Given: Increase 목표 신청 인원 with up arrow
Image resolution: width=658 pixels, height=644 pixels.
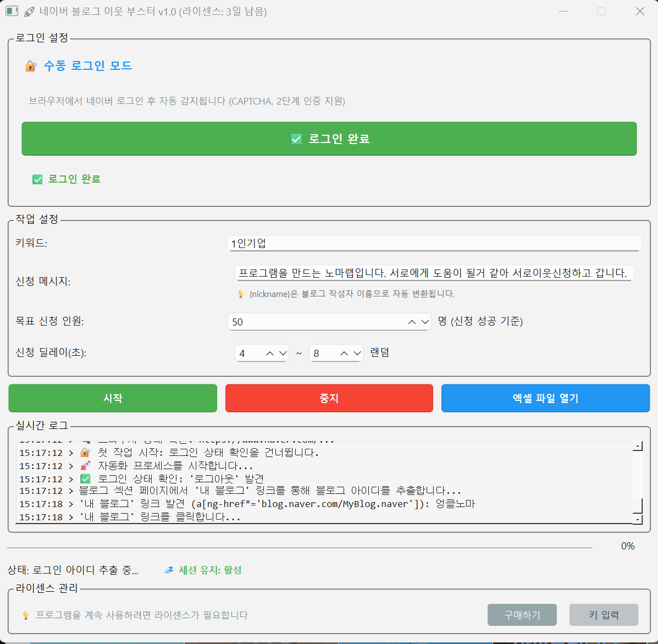Looking at the screenshot, I should coord(412,322).
